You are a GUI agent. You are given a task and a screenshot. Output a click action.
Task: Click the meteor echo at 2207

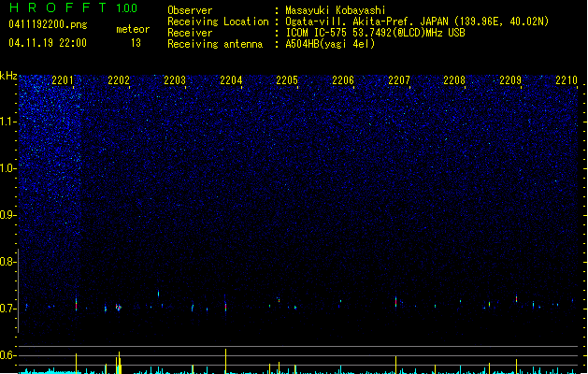[395, 301]
